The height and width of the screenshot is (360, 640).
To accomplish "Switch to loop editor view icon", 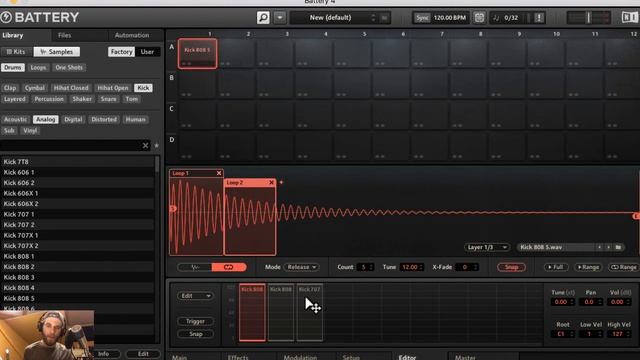I will (x=229, y=267).
